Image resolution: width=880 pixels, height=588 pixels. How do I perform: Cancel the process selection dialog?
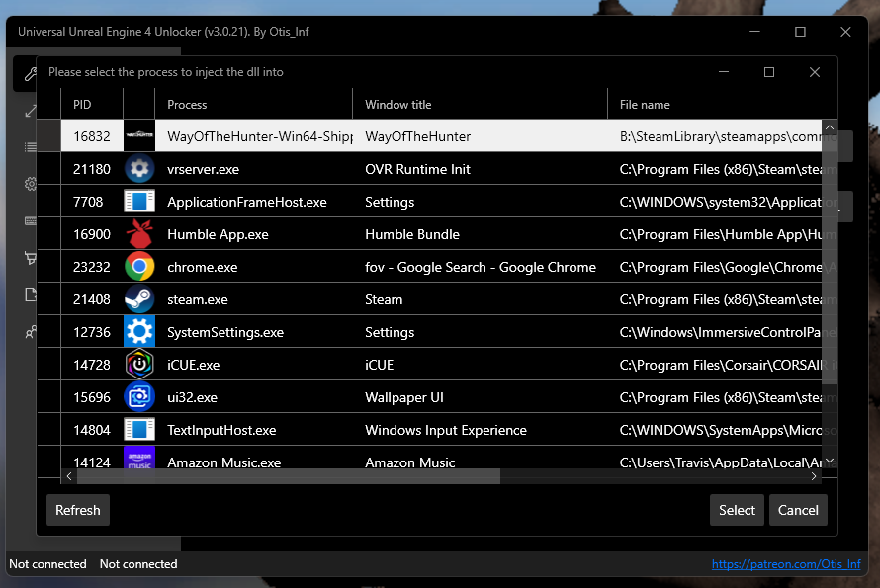798,510
